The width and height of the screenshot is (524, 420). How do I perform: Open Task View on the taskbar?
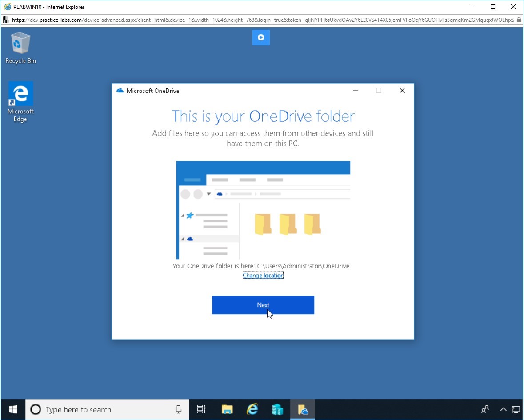click(201, 409)
